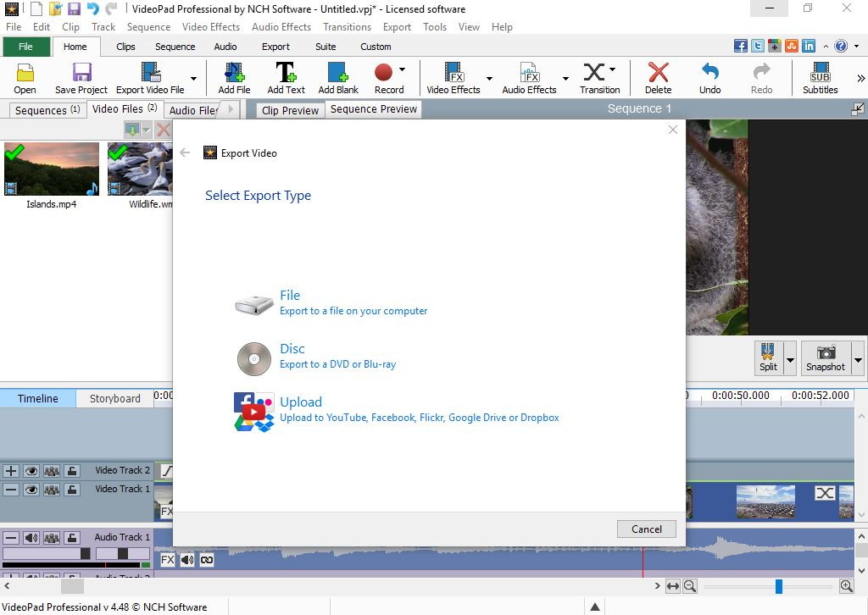The image size is (868, 615).
Task: Toggle mute speaker icon on audio clip
Action: pos(187,560)
